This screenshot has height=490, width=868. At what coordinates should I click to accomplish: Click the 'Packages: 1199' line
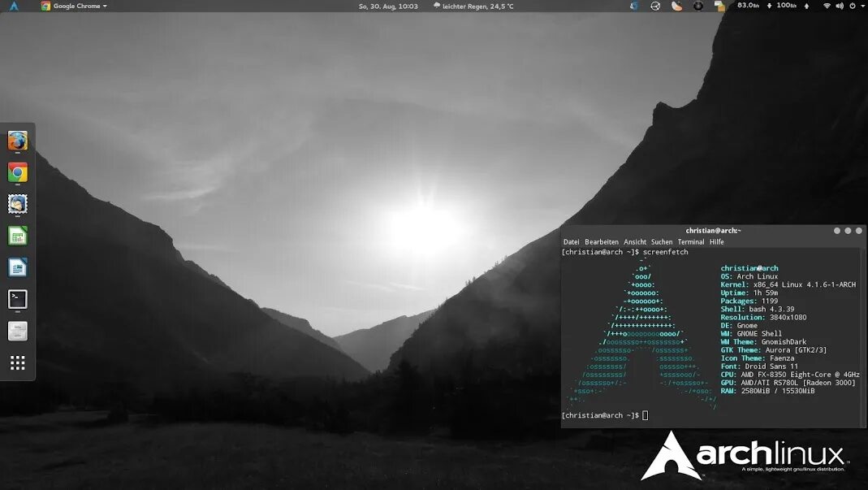tap(749, 301)
